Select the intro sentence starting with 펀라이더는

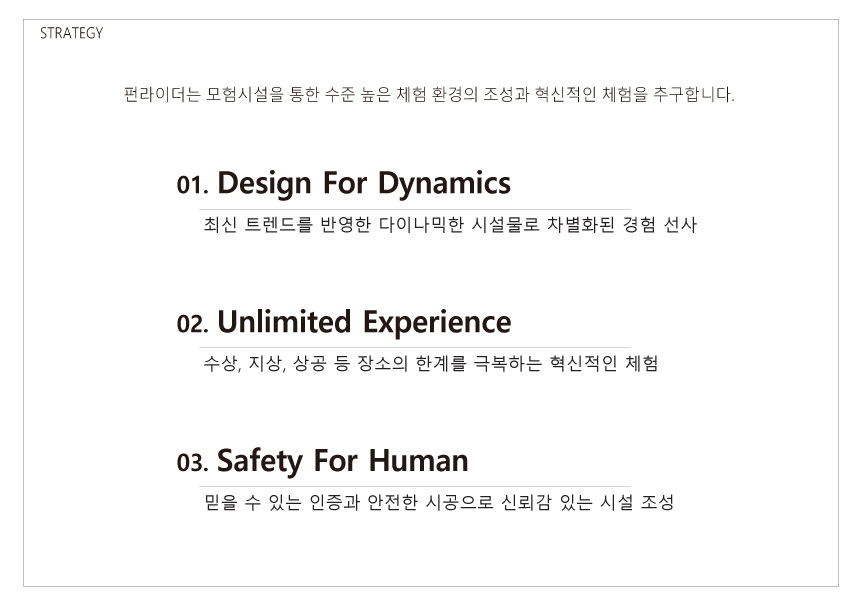[x=429, y=94]
